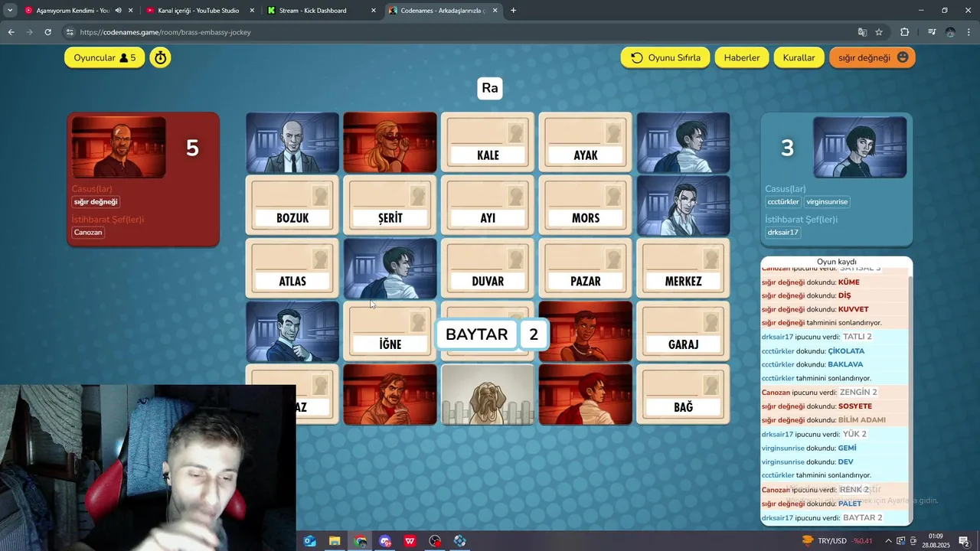Go back to the previous page
This screenshot has width=980, height=551.
point(11,32)
